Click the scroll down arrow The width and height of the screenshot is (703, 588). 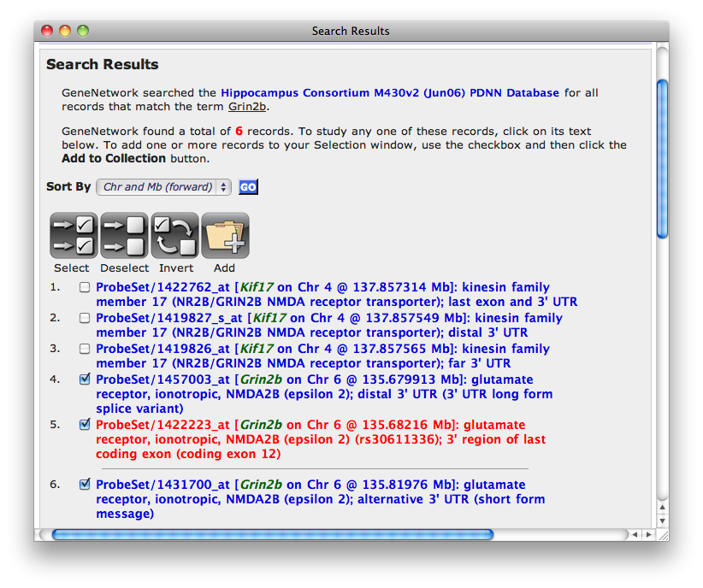click(662, 520)
